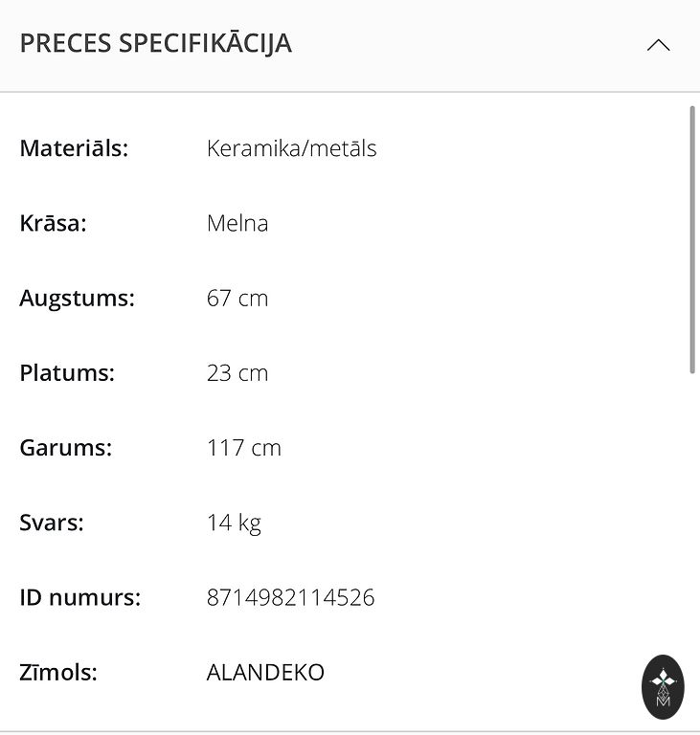Image resolution: width=700 pixels, height=735 pixels.
Task: Click the PRECES SPECIFIKĀCIJA header title
Action: [x=156, y=44]
